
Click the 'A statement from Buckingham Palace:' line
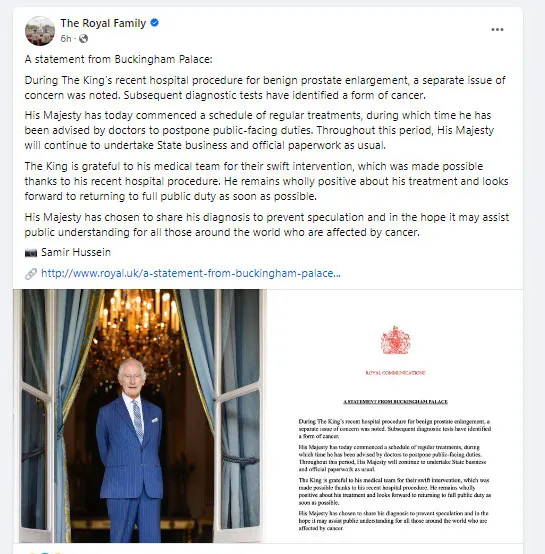pos(119,59)
